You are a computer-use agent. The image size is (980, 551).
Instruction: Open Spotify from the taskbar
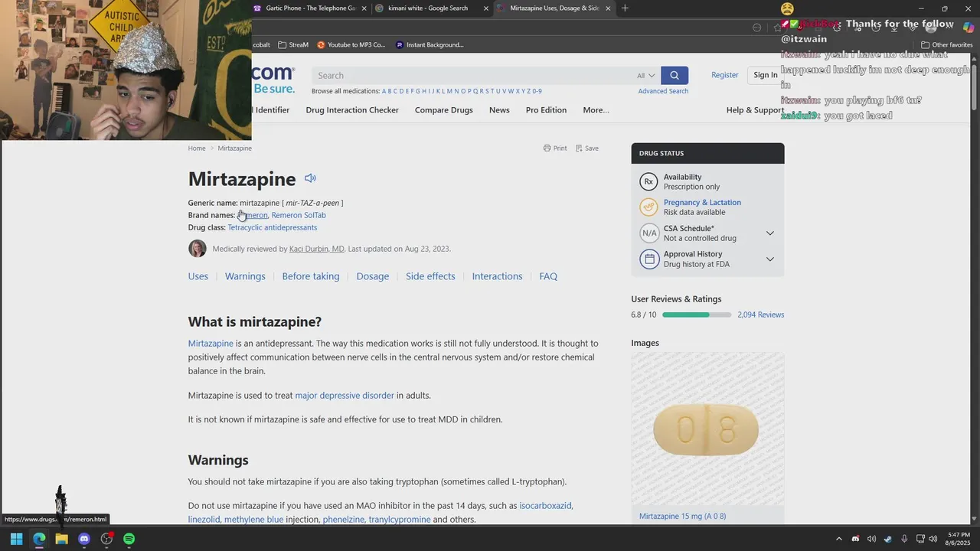[129, 539]
